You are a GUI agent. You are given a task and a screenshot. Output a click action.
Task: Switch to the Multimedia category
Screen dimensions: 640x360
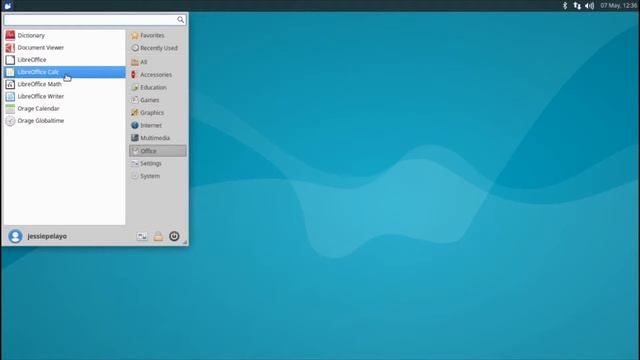click(x=158, y=138)
